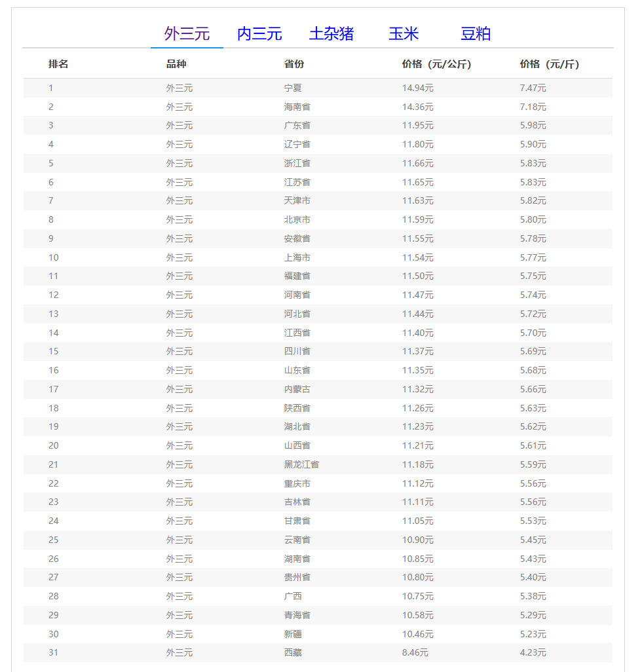Image resolution: width=642 pixels, height=672 pixels.
Task: Select the 新疆 row entry
Action: tap(293, 634)
